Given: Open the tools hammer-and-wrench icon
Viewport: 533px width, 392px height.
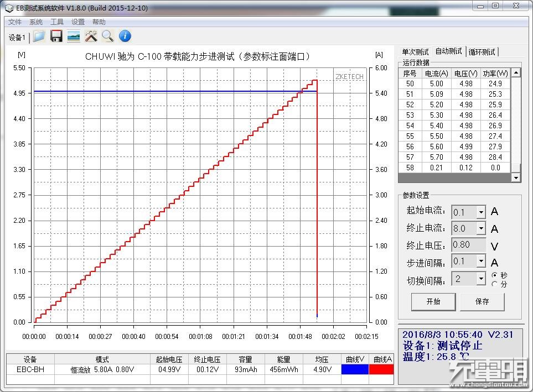Looking at the screenshot, I should coord(91,36).
